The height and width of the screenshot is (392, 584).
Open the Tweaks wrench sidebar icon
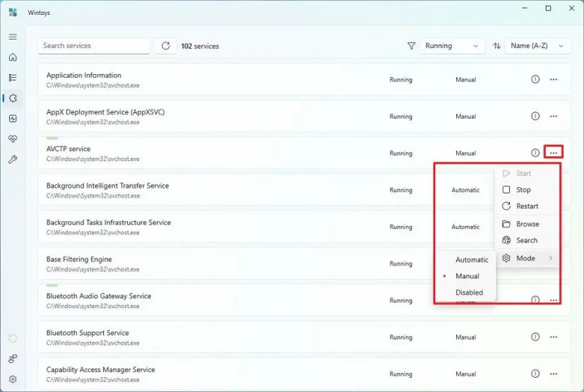13,160
